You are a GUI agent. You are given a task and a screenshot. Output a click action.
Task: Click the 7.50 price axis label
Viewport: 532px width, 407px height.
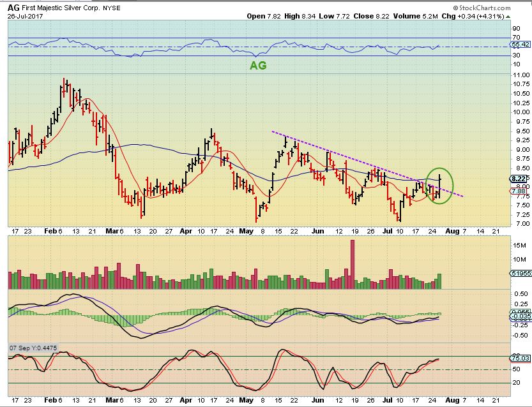pos(523,205)
